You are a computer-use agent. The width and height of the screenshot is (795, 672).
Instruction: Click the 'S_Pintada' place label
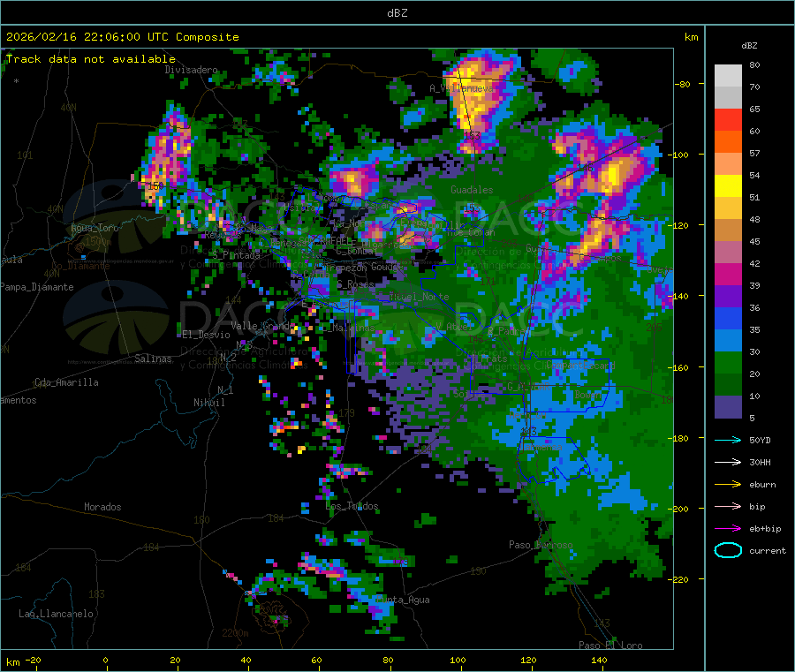(236, 255)
